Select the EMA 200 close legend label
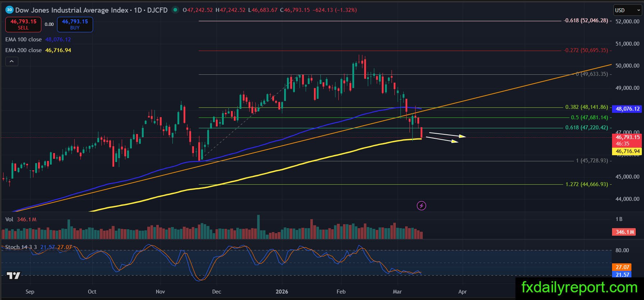This screenshot has height=300, width=644. [23, 50]
